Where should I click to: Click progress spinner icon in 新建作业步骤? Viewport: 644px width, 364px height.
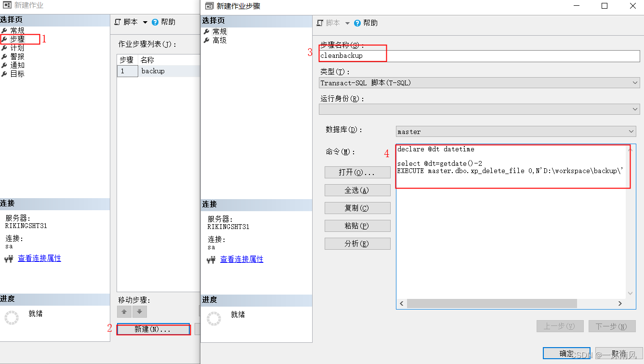click(214, 319)
